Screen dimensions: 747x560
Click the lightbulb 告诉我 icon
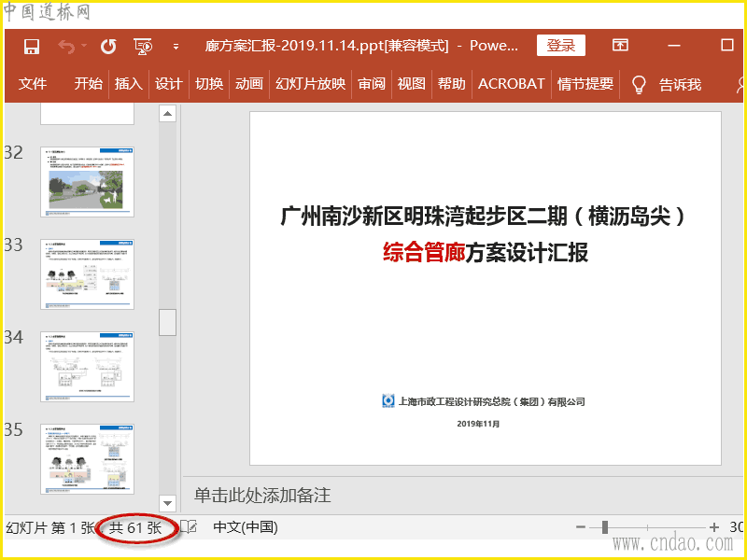(x=639, y=84)
